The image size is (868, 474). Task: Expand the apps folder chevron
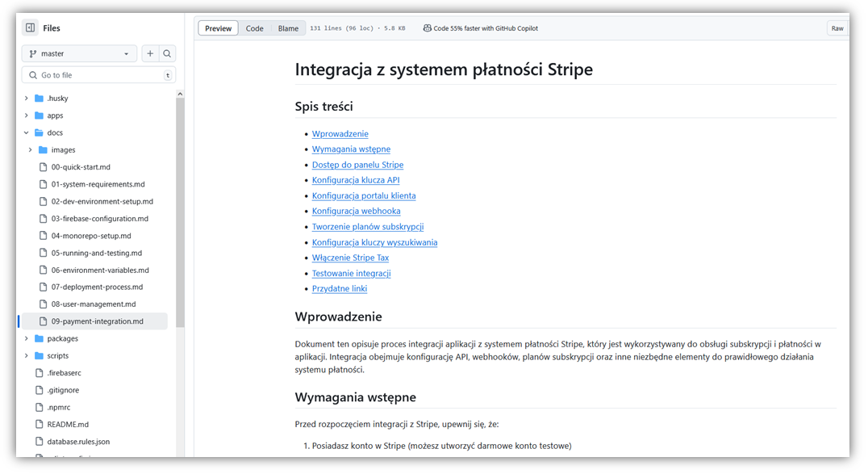[26, 115]
